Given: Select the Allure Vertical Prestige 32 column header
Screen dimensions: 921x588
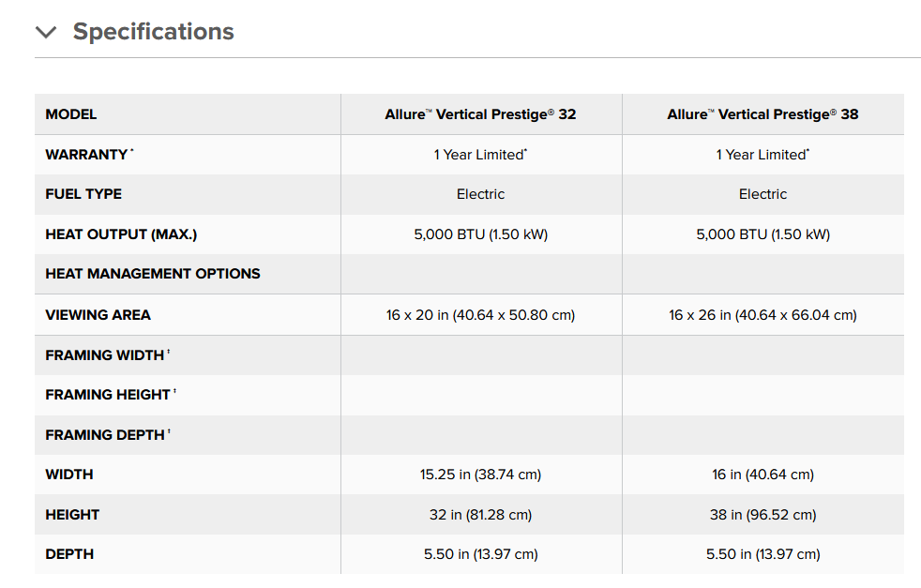Looking at the screenshot, I should (480, 114).
